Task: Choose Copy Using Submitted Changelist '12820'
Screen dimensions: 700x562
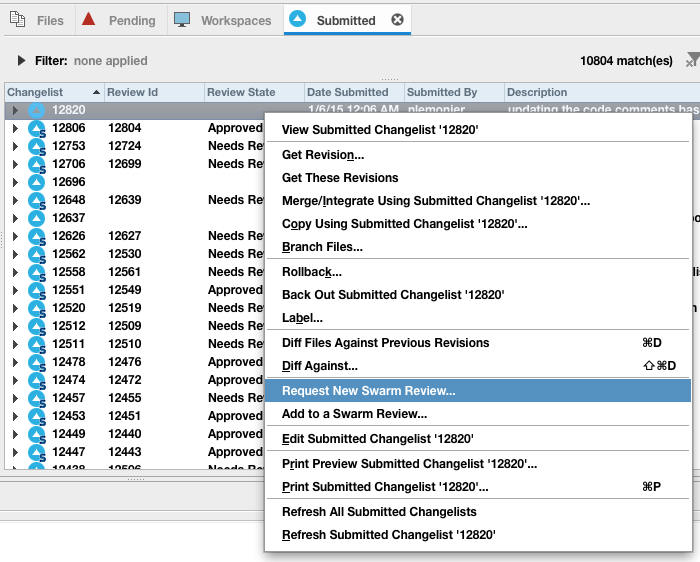Action: point(478,224)
